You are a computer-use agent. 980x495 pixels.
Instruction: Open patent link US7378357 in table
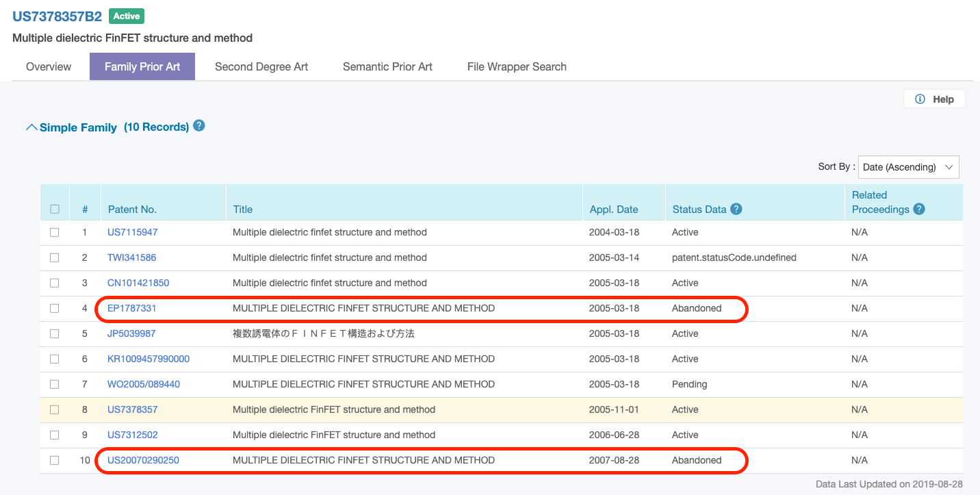132,409
